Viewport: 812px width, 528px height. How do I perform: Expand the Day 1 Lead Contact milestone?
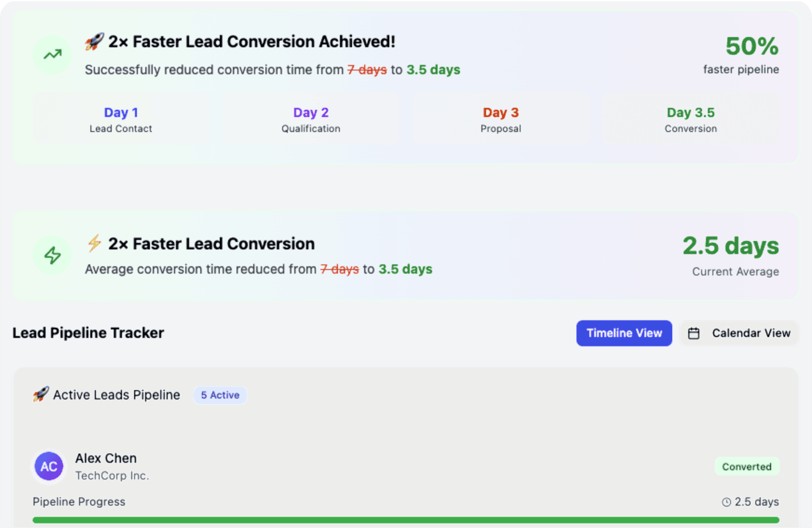pyautogui.click(x=121, y=120)
